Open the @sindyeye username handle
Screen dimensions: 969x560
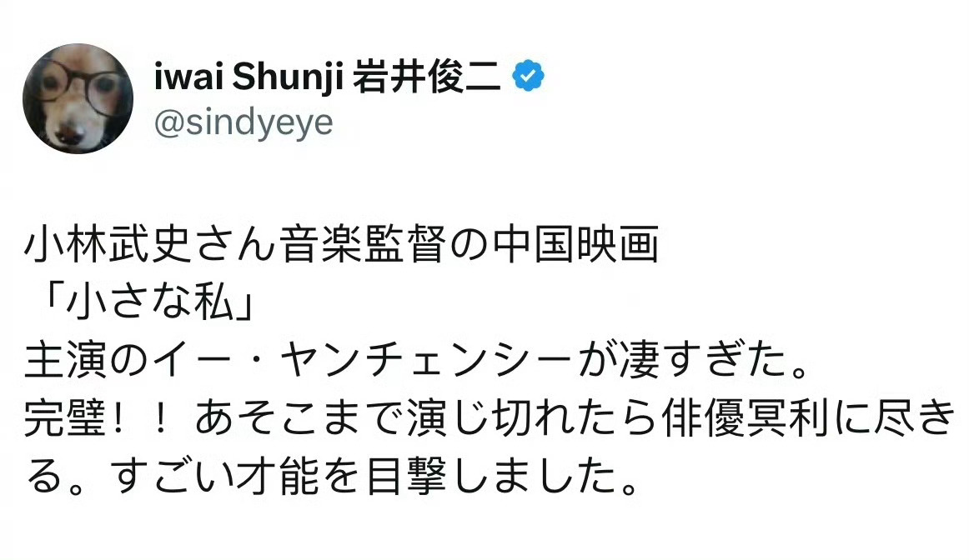click(x=243, y=122)
